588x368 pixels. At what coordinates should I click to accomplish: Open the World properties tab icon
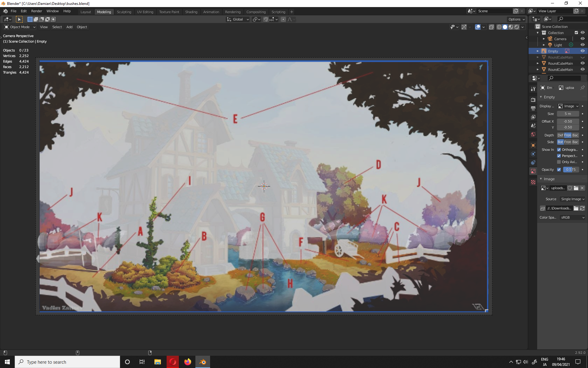[x=533, y=134]
